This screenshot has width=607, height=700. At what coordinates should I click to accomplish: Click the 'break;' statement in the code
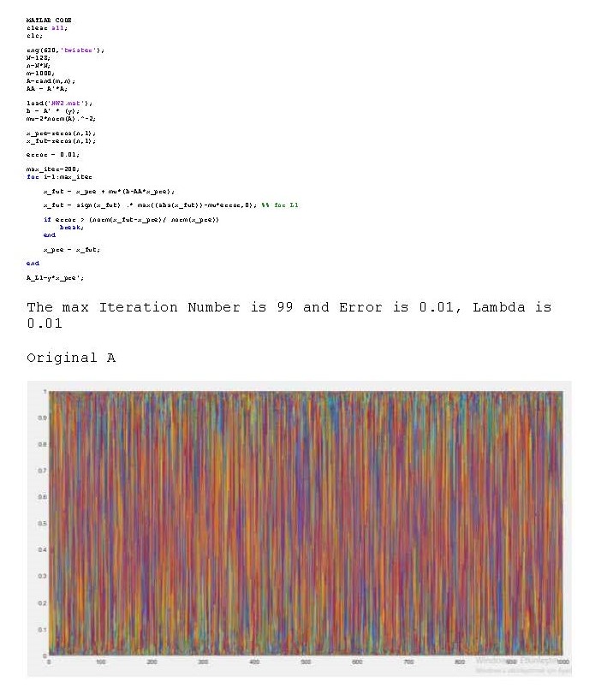71,228
